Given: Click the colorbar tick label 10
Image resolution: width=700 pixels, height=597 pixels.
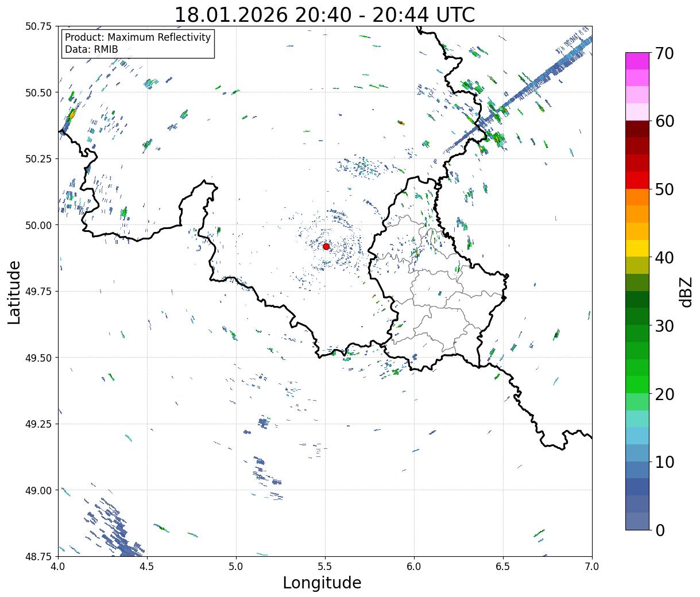Looking at the screenshot, I should tap(664, 462).
